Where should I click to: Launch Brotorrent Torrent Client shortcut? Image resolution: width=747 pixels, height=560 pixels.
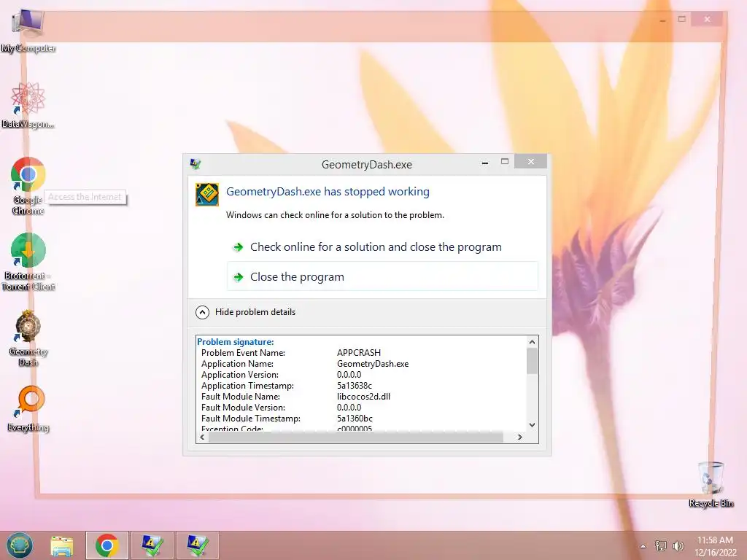[28, 262]
